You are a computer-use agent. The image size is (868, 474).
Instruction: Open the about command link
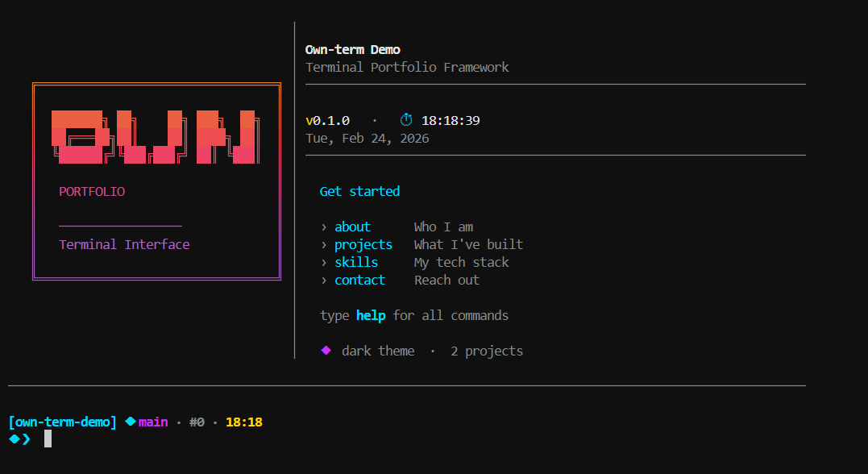pos(352,227)
